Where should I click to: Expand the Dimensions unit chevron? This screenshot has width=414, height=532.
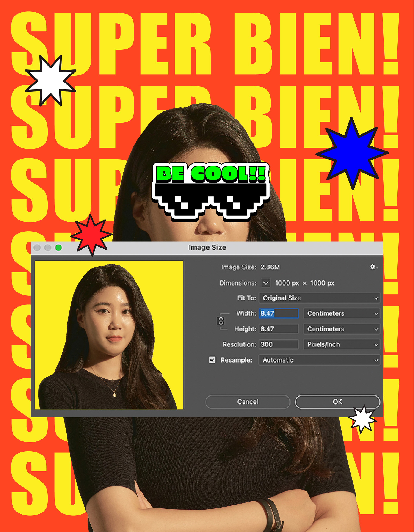[266, 283]
